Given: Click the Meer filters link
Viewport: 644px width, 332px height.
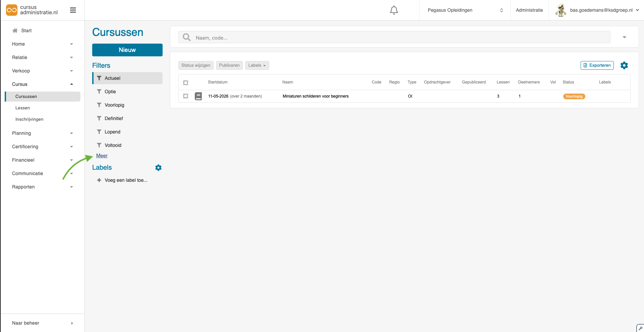Looking at the screenshot, I should (x=102, y=156).
